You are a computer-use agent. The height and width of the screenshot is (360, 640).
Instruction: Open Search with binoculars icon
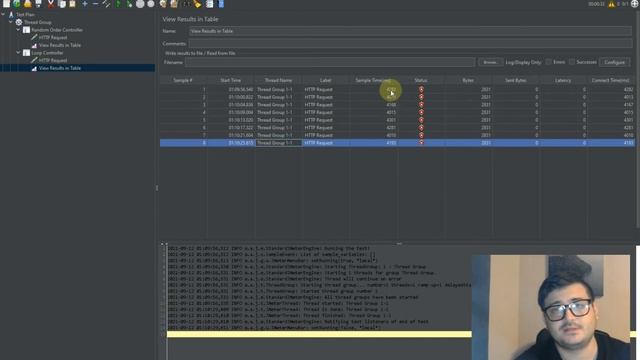(186, 4)
